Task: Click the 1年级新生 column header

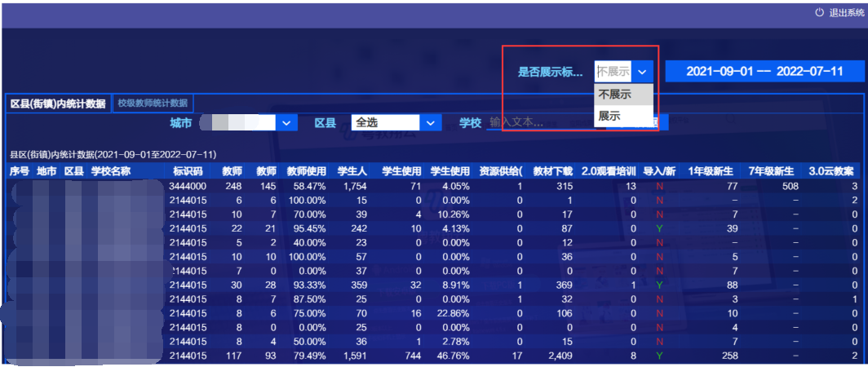Action: [711, 171]
